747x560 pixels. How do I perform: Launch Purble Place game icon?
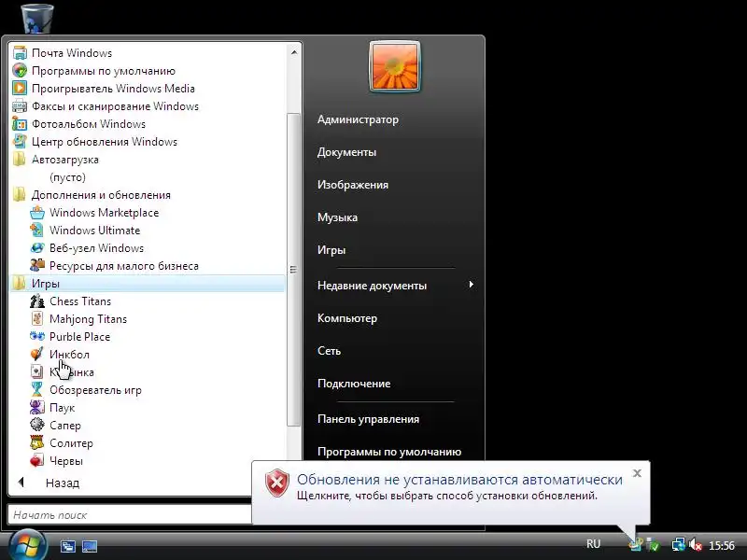[x=37, y=336]
